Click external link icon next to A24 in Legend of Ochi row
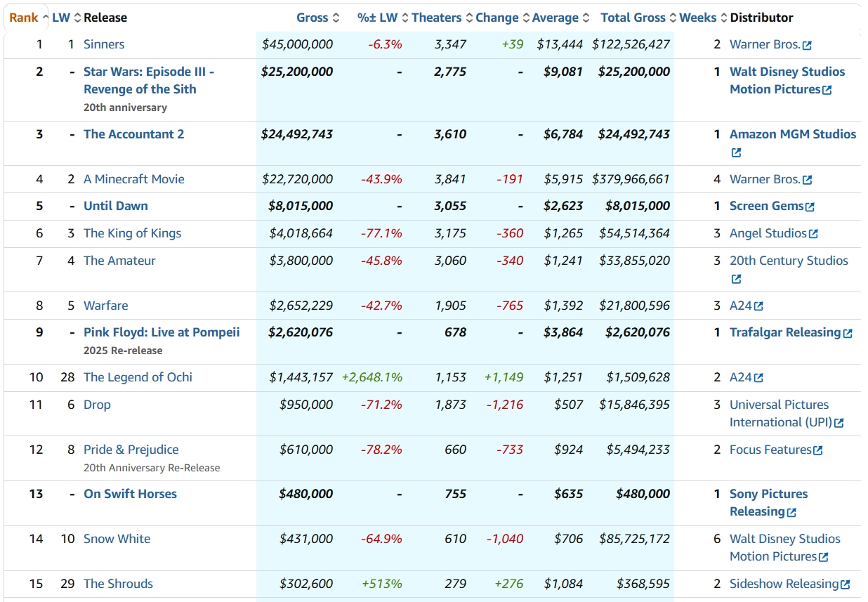This screenshot has height=602, width=868. [x=758, y=378]
